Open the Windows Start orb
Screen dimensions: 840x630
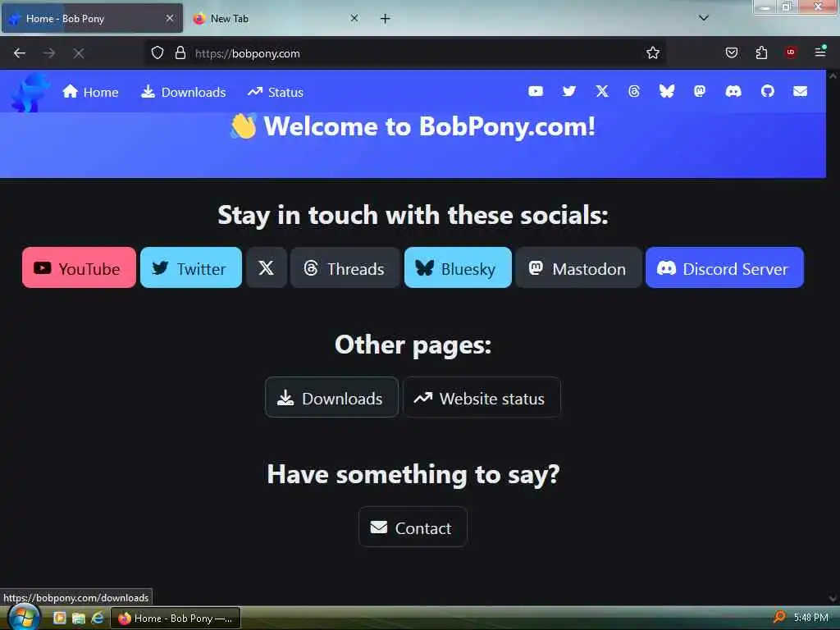click(24, 618)
